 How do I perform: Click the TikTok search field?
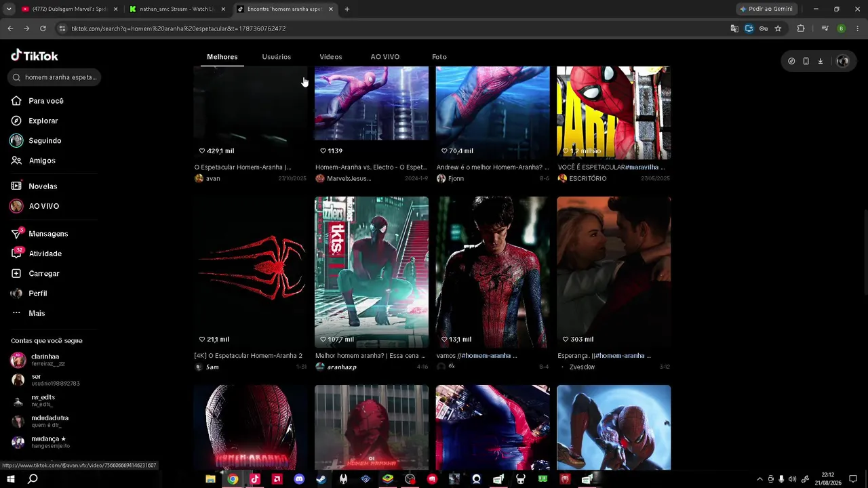click(x=55, y=77)
